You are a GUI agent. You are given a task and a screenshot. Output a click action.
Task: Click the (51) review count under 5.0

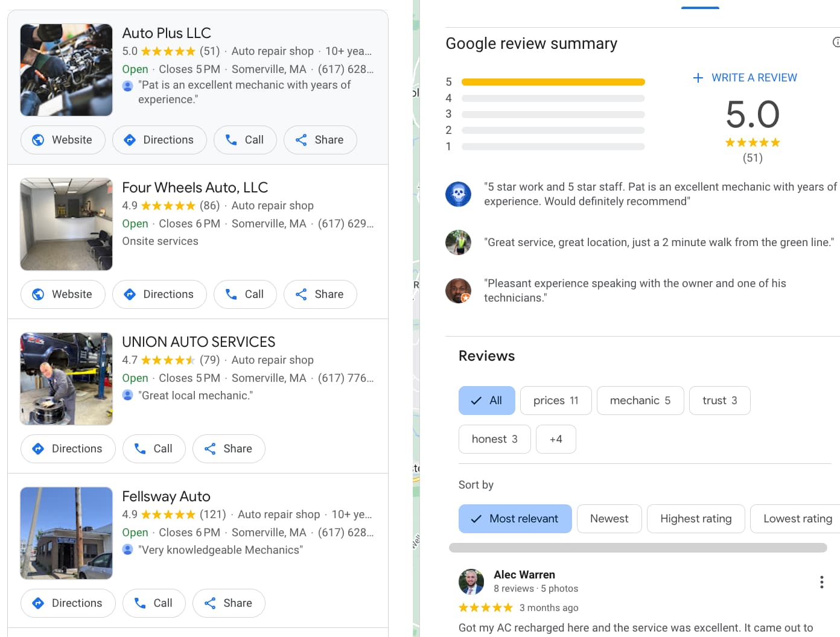(x=752, y=158)
